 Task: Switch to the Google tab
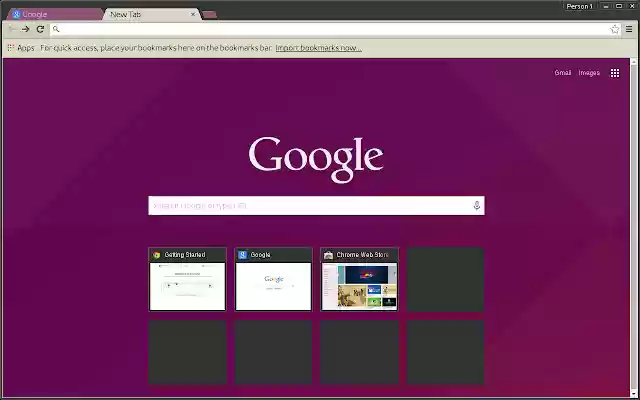tap(50, 14)
